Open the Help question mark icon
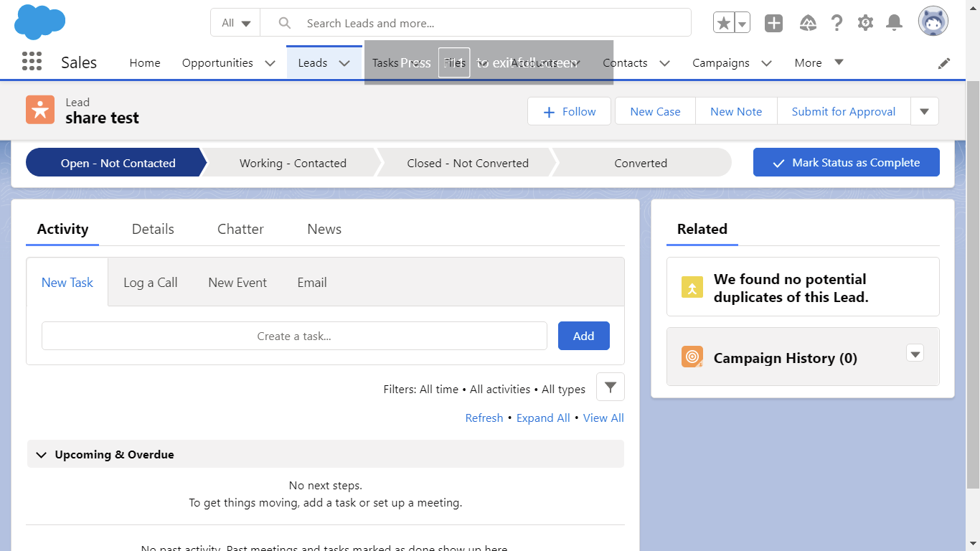The height and width of the screenshot is (551, 980). point(837,23)
